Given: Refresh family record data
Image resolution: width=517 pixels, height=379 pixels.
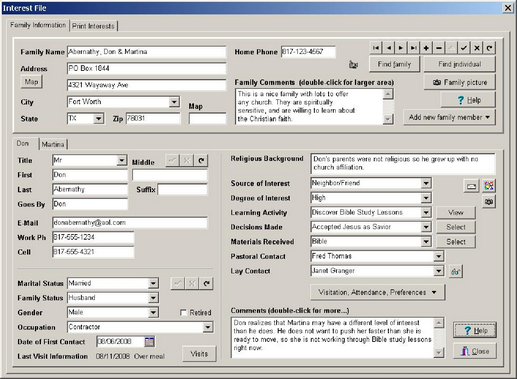Looking at the screenshot, I should pyautogui.click(x=489, y=48).
